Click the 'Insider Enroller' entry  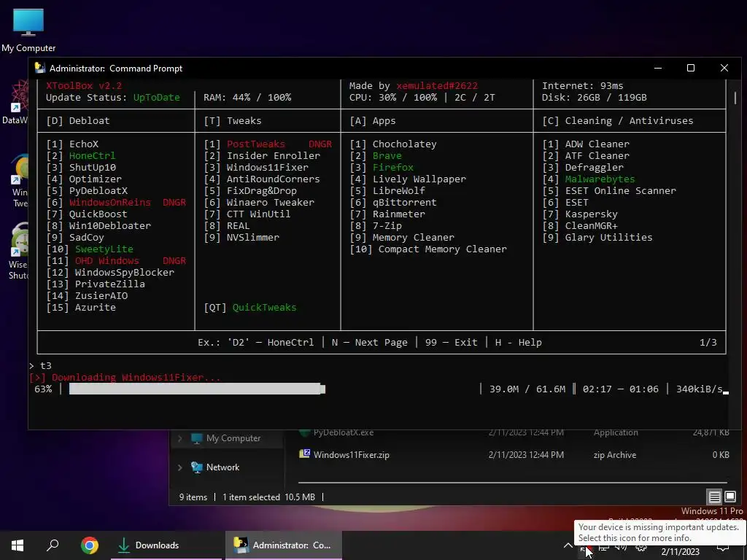coord(274,156)
